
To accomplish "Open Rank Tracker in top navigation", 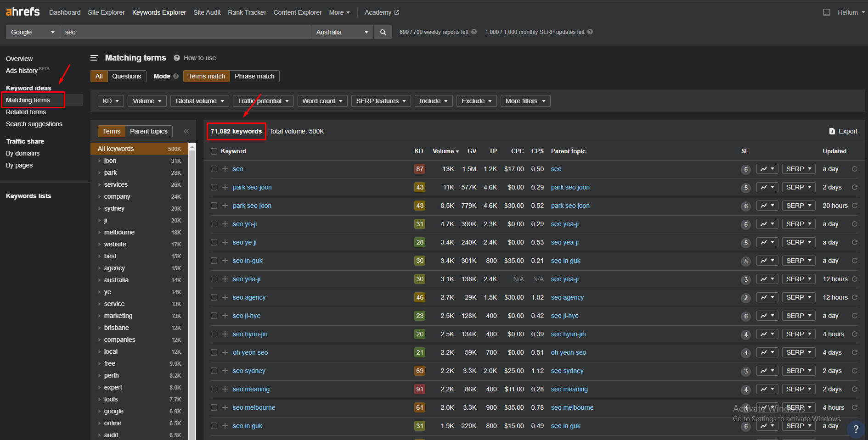I will [247, 12].
